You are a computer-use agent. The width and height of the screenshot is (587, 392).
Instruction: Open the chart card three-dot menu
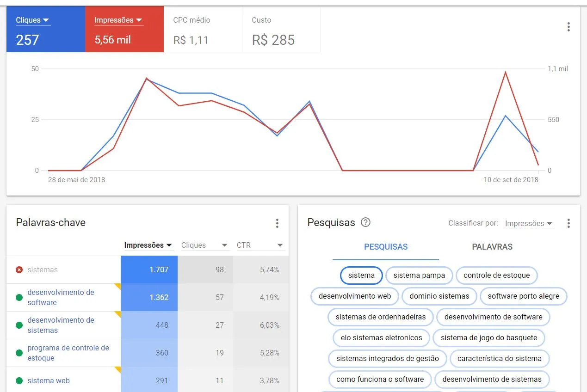[x=568, y=27]
